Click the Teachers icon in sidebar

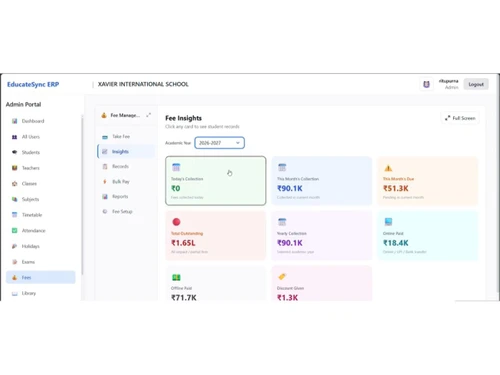[14, 168]
